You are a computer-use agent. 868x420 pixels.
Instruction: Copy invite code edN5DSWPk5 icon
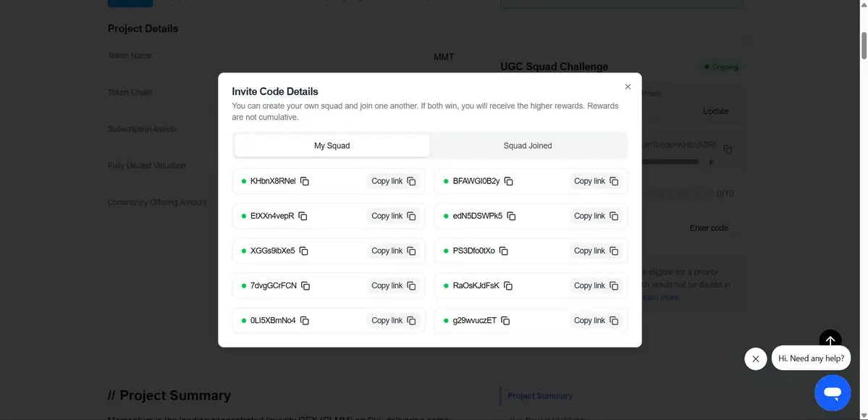click(x=511, y=216)
